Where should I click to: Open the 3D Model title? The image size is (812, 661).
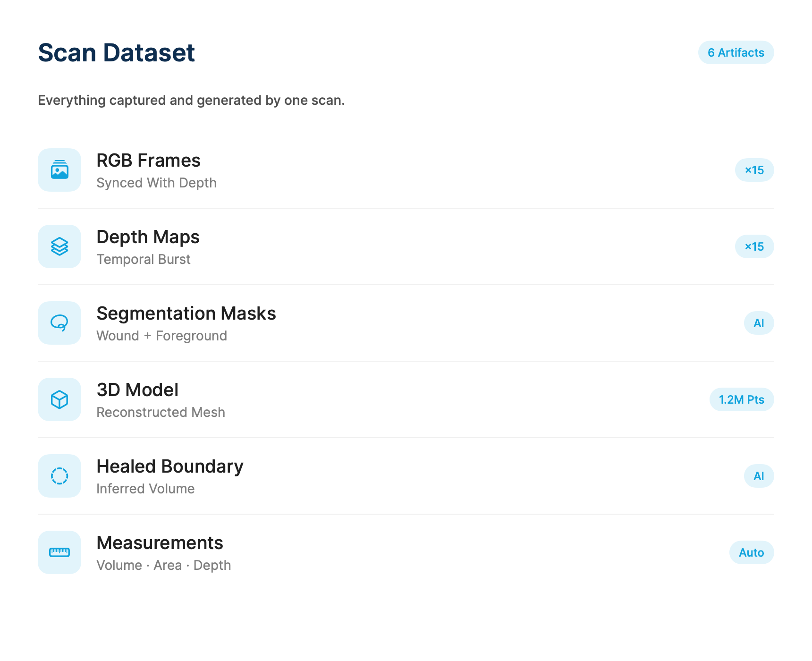point(137,390)
